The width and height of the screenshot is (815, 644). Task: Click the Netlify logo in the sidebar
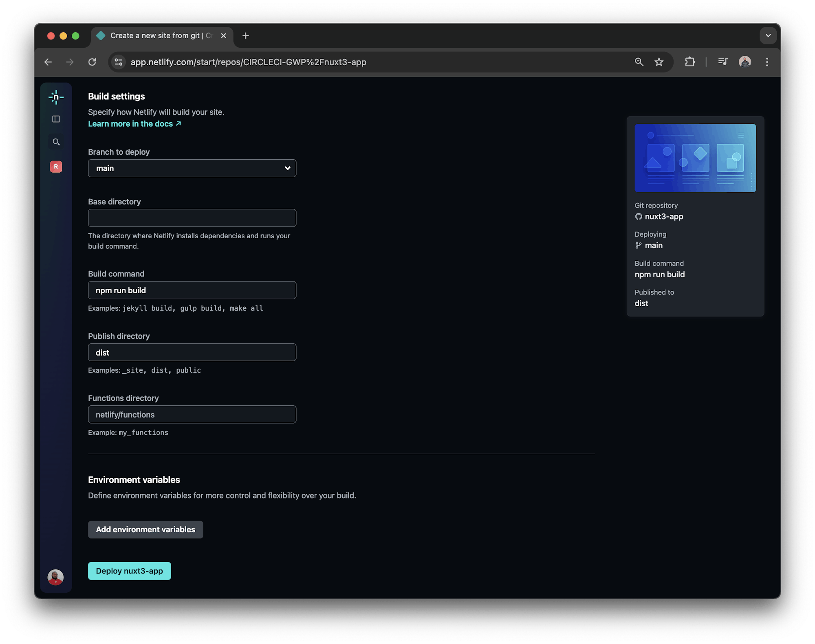point(56,97)
